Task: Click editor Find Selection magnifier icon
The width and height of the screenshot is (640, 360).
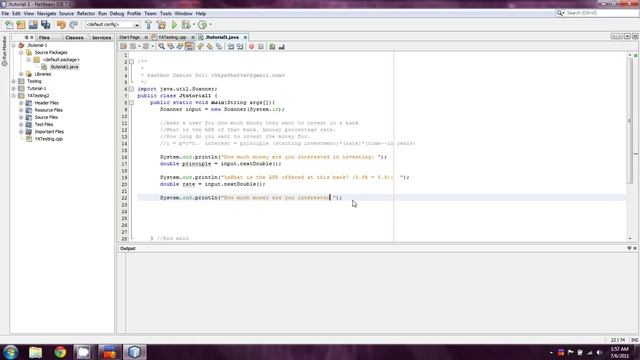Action: pyautogui.click(x=161, y=47)
